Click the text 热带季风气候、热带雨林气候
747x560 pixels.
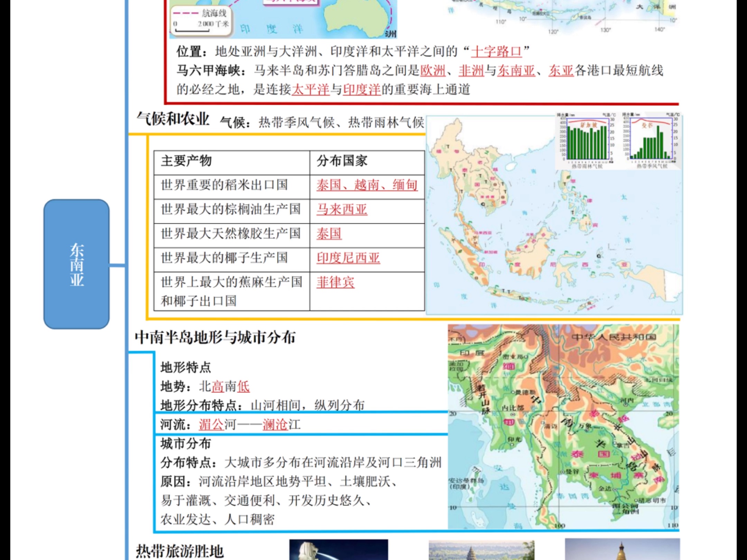point(341,122)
